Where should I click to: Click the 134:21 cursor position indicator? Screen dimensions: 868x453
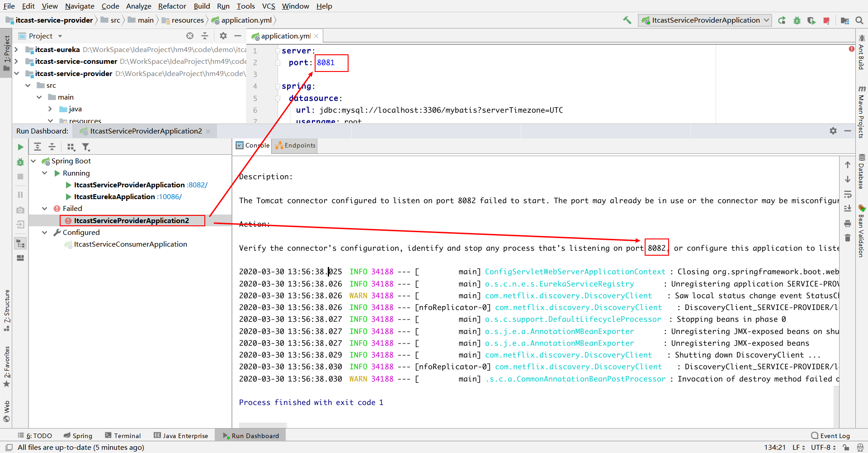coord(775,447)
